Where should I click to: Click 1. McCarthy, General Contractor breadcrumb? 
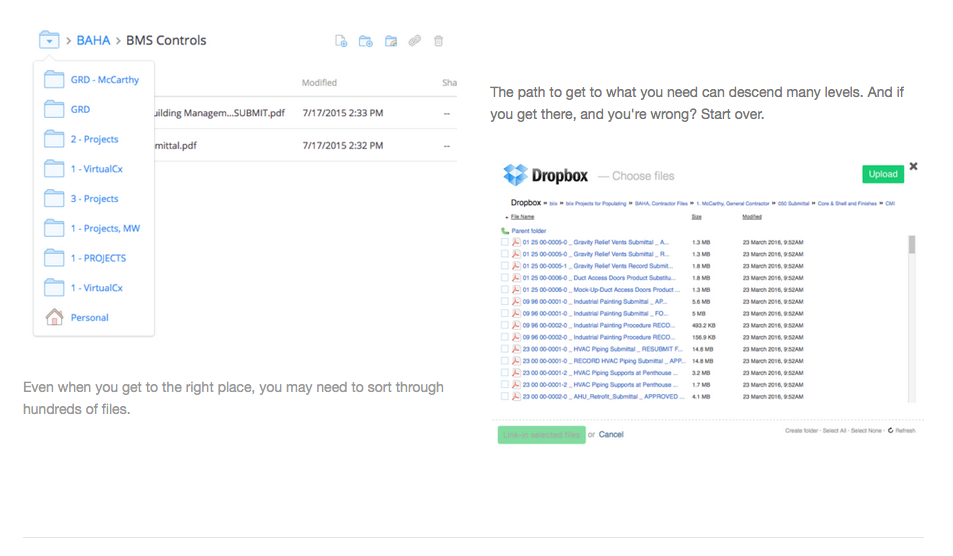pos(732,204)
